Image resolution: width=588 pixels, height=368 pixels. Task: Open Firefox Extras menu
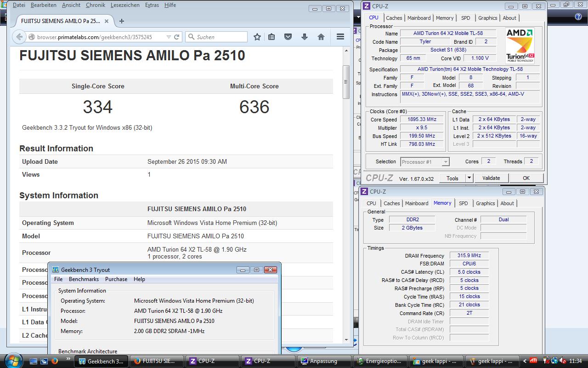point(152,5)
